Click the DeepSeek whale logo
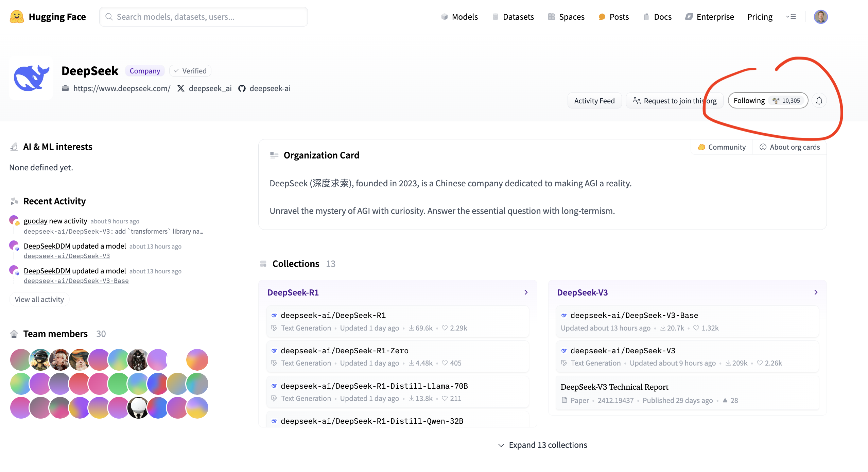 coord(31,78)
